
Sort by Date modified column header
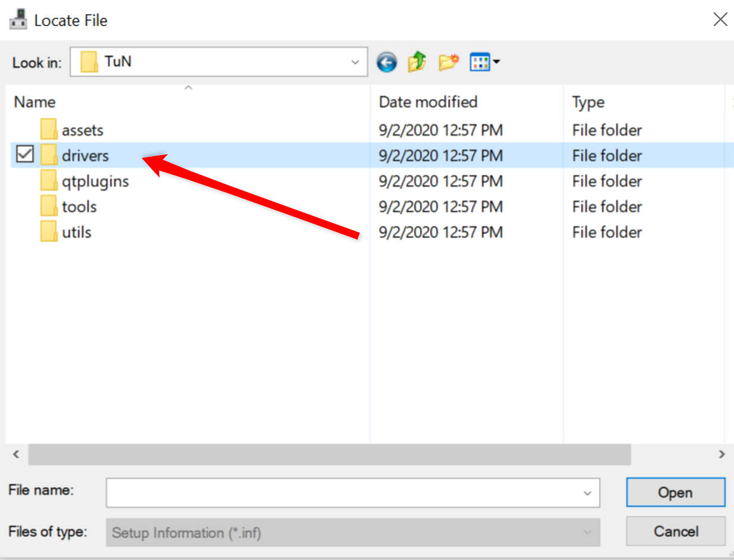pyautogui.click(x=428, y=102)
